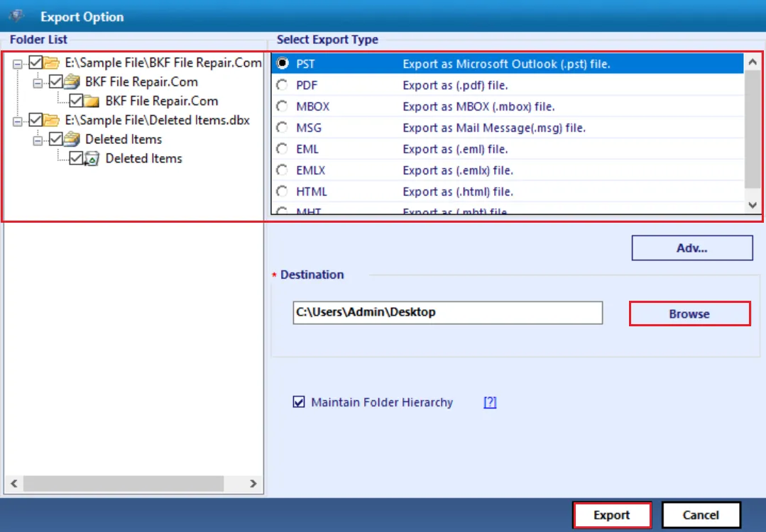Click the Maintain Folder Hierarchy label

tap(382, 402)
